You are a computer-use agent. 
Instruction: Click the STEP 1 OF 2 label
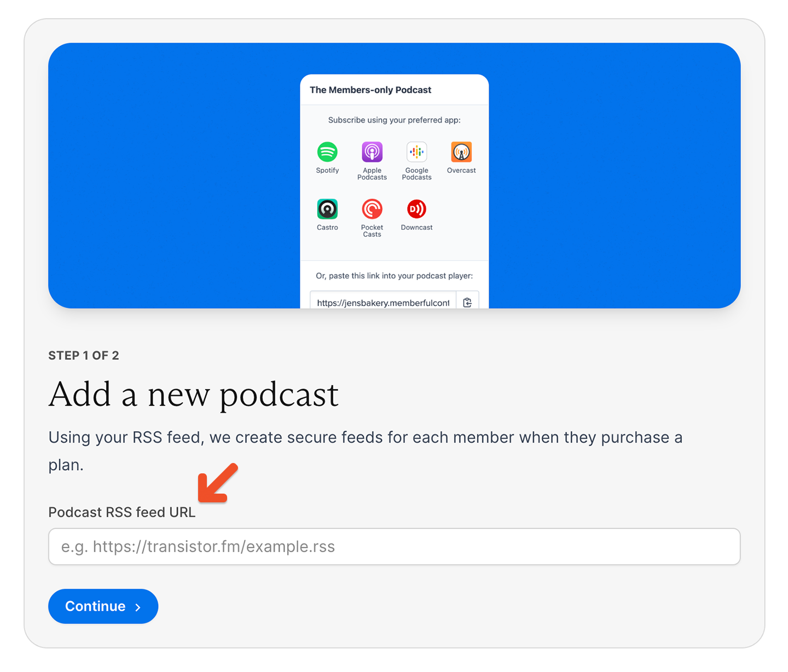[x=83, y=355]
